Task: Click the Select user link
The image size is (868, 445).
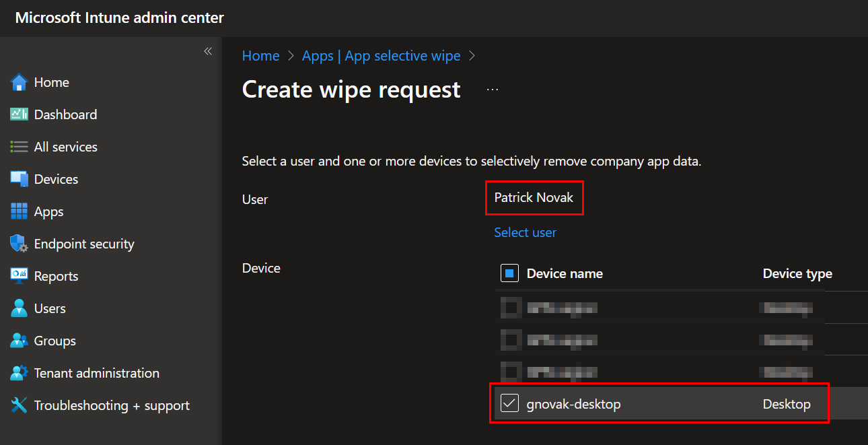Action: 526,232
